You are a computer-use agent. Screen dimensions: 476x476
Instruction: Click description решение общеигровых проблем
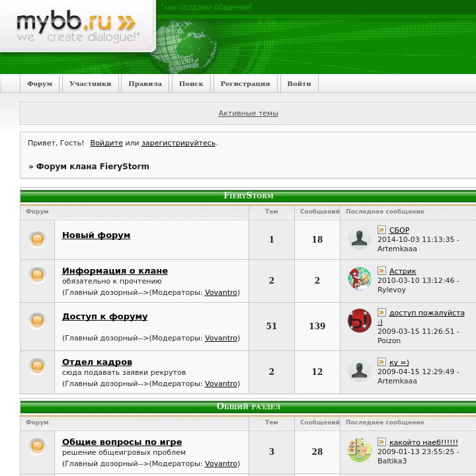tap(124, 452)
